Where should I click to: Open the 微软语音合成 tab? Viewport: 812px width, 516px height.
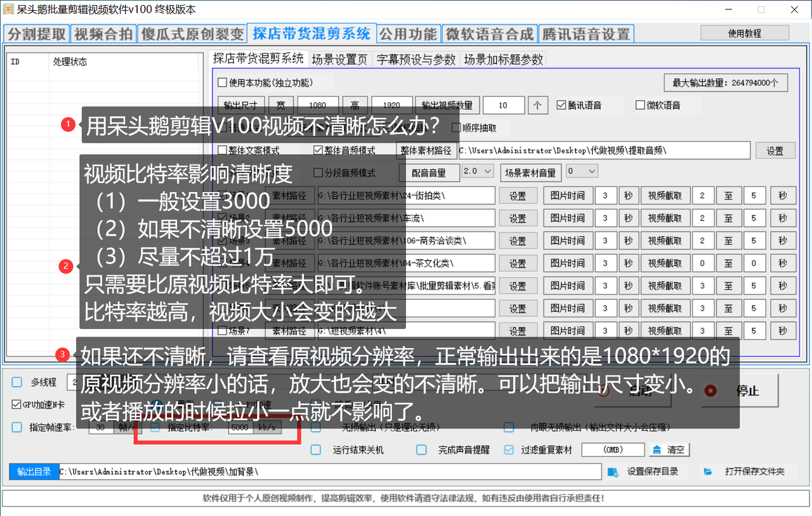coord(488,34)
